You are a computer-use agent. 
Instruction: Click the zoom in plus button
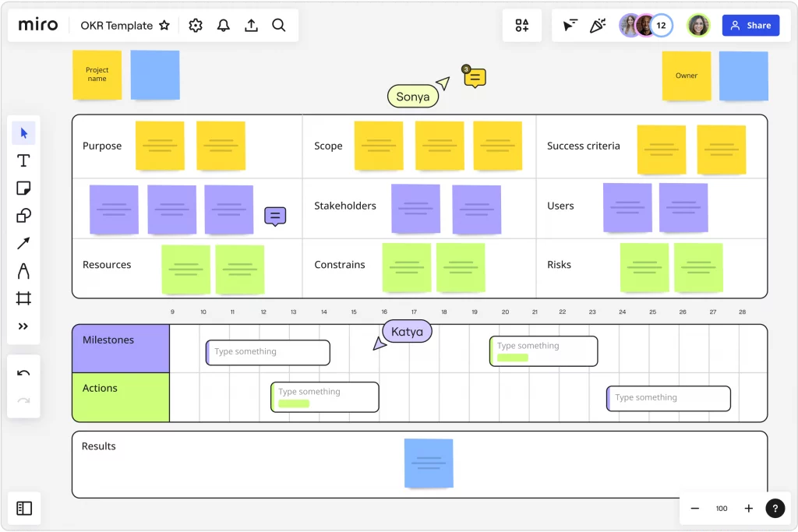748,509
